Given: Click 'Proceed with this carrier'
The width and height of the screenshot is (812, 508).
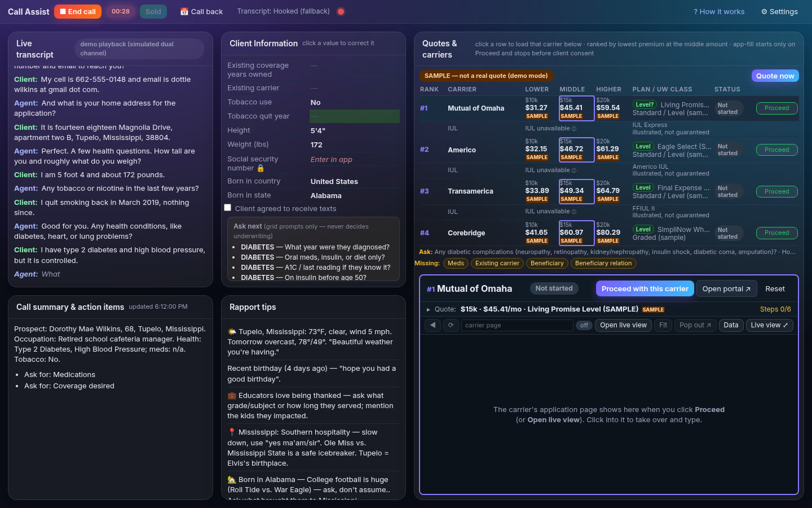Looking at the screenshot, I should tap(645, 288).
